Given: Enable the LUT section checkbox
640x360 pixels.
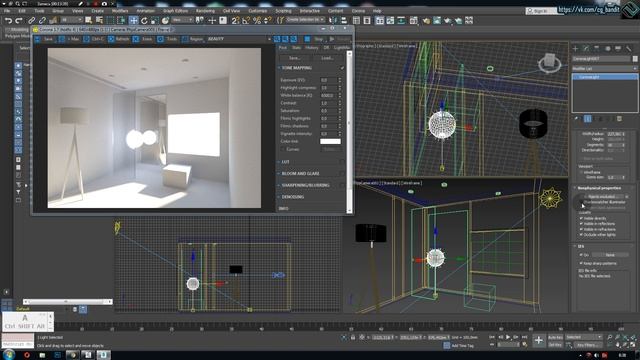Looking at the screenshot, I should coord(342,162).
